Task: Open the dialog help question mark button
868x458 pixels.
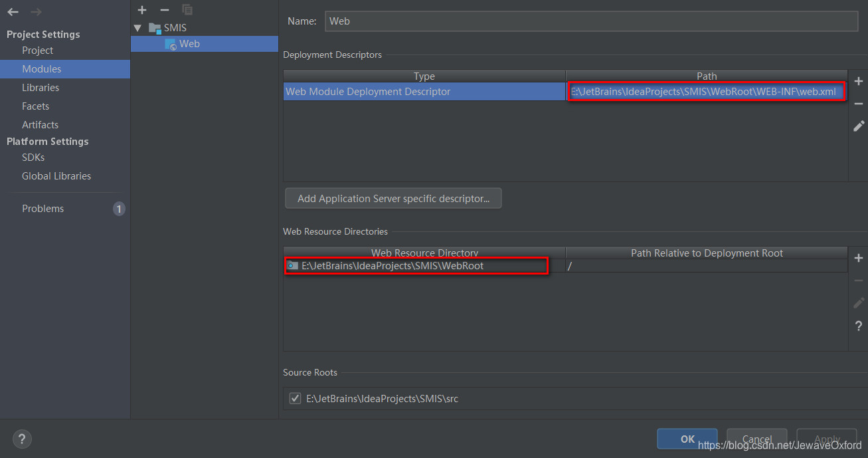Action: pos(22,439)
